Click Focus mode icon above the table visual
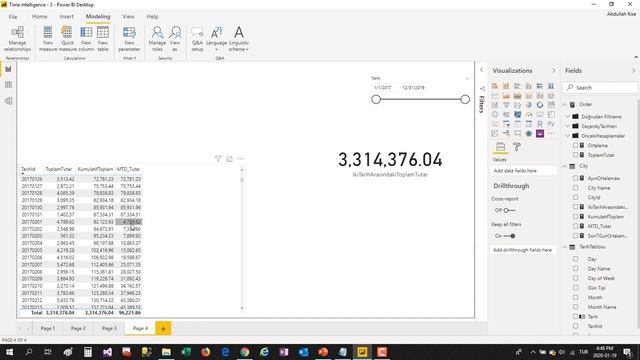This screenshot has height=360, width=640. (229, 159)
